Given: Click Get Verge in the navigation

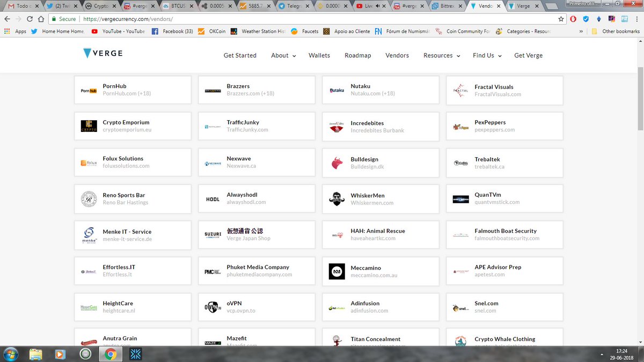Looking at the screenshot, I should tap(528, 55).
